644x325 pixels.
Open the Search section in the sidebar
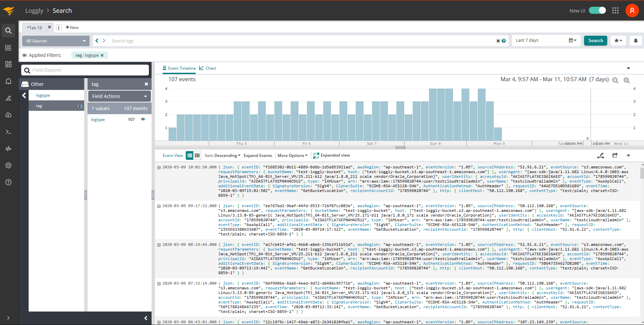coord(8,31)
